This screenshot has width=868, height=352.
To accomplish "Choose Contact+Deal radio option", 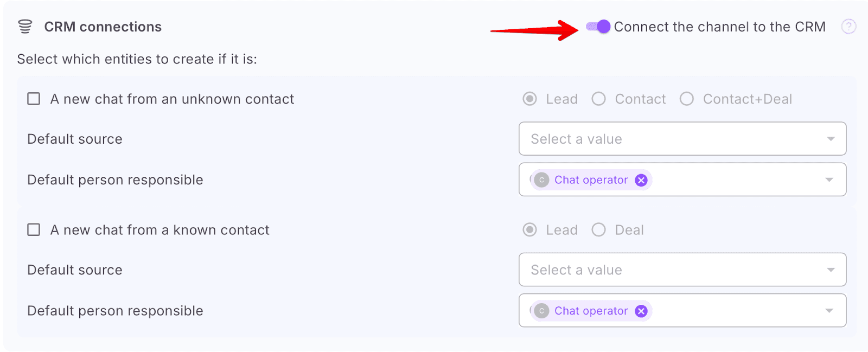I will point(687,99).
